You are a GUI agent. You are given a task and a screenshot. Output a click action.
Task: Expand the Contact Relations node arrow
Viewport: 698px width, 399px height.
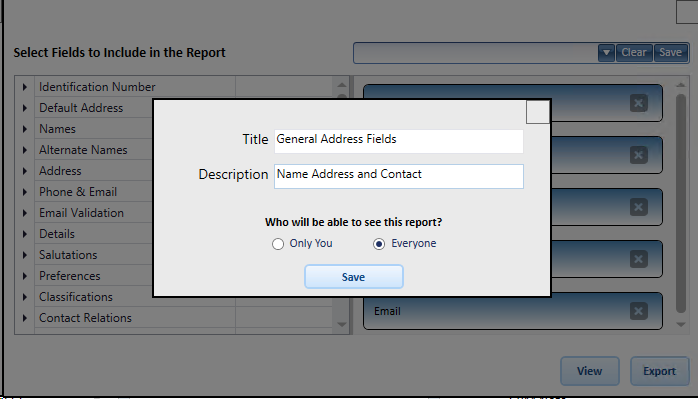(x=25, y=318)
